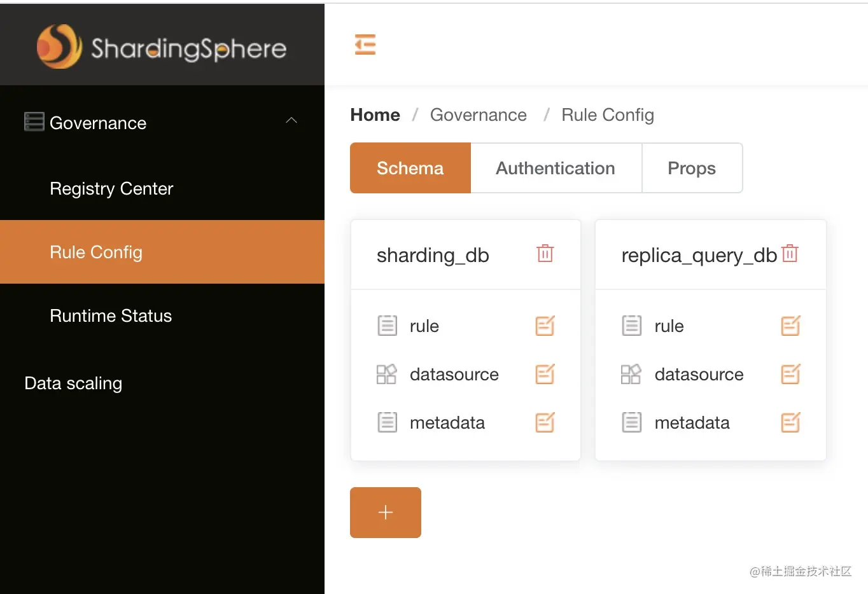Collapse the sidebar with the hamburger icon
This screenshot has height=594, width=868.
click(x=365, y=45)
